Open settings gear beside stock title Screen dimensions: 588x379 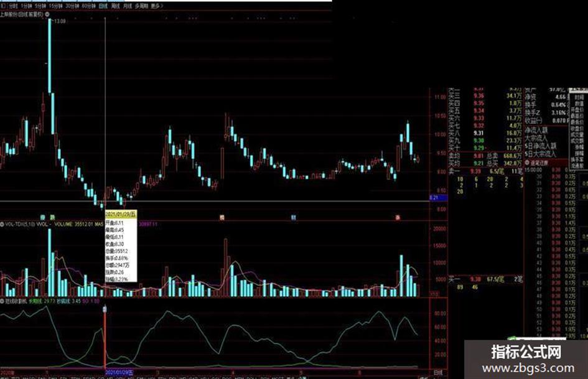point(47,14)
